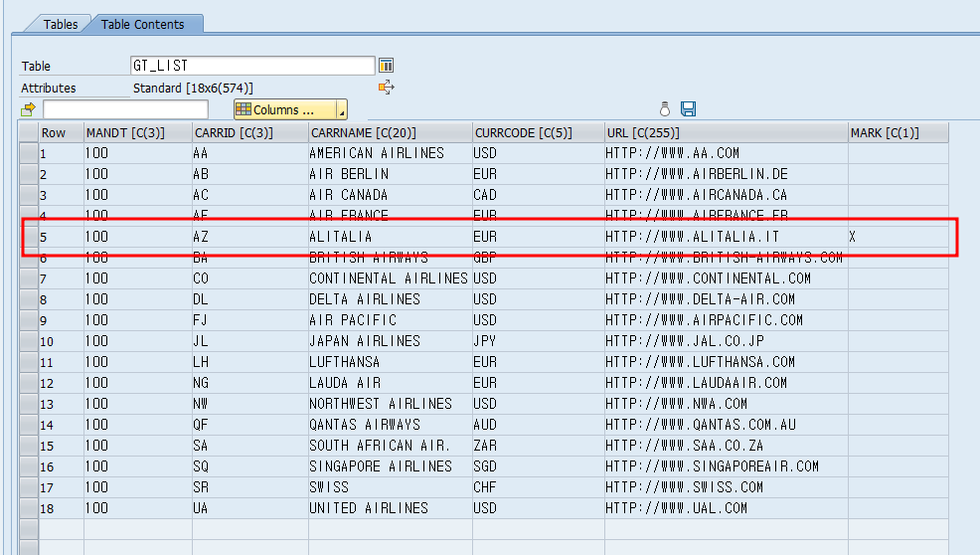Click the URL [C(255)] column header
980x555 pixels.
coord(727,132)
